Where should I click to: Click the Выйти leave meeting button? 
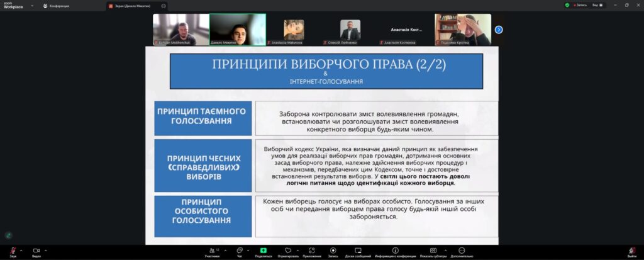pos(631,251)
